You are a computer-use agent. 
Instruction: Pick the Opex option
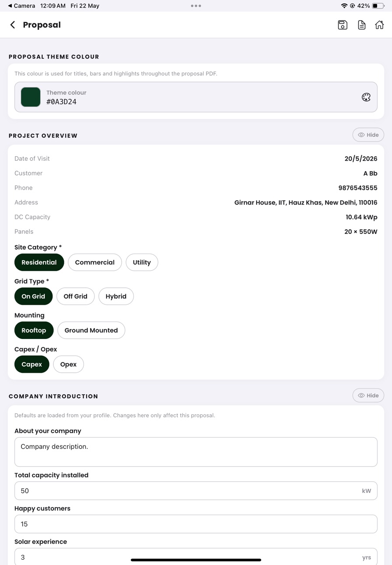68,364
